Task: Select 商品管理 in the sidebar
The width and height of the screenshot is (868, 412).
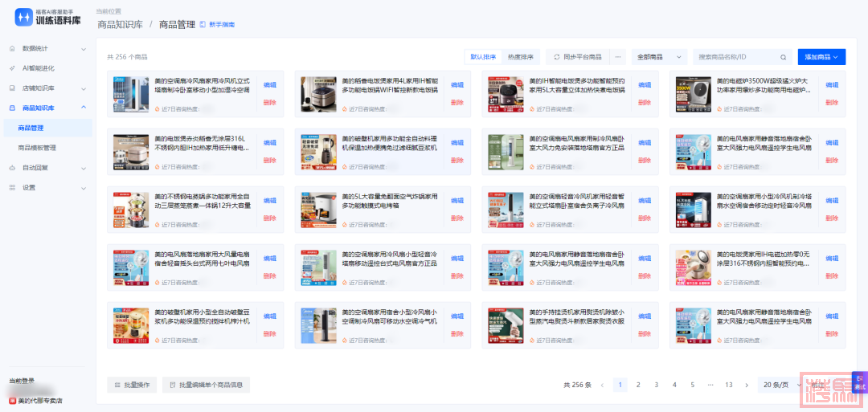Action: [x=31, y=128]
